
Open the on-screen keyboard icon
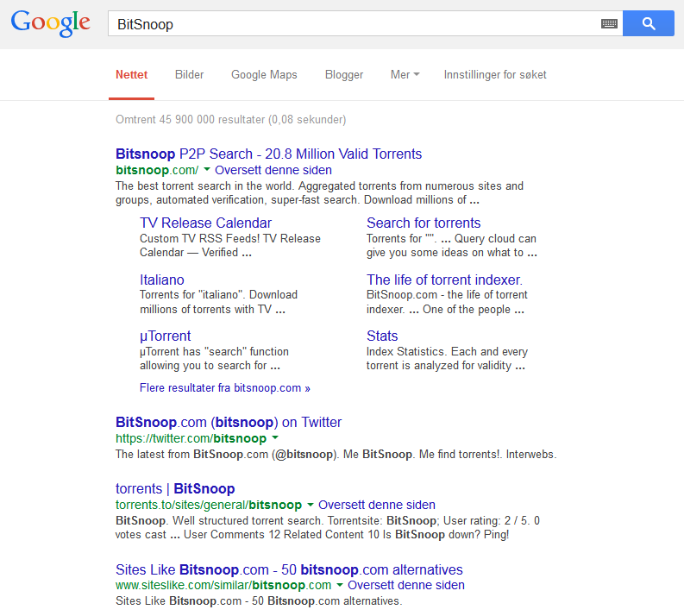point(609,23)
